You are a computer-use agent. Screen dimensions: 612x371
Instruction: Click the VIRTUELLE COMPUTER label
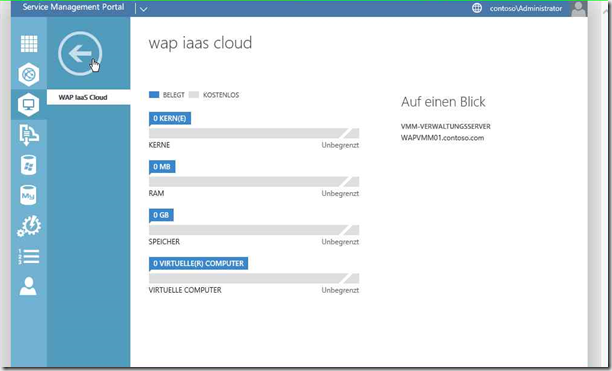click(185, 290)
